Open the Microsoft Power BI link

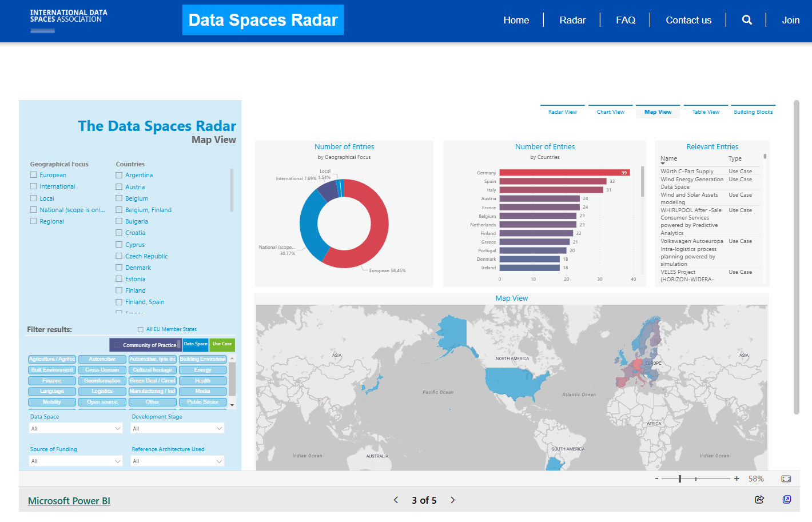point(69,501)
